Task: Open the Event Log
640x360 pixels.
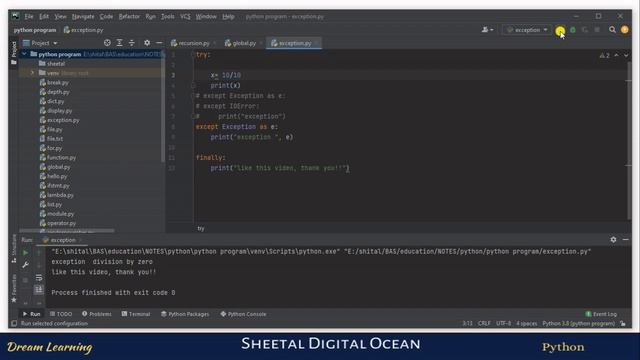Action: click(x=601, y=314)
